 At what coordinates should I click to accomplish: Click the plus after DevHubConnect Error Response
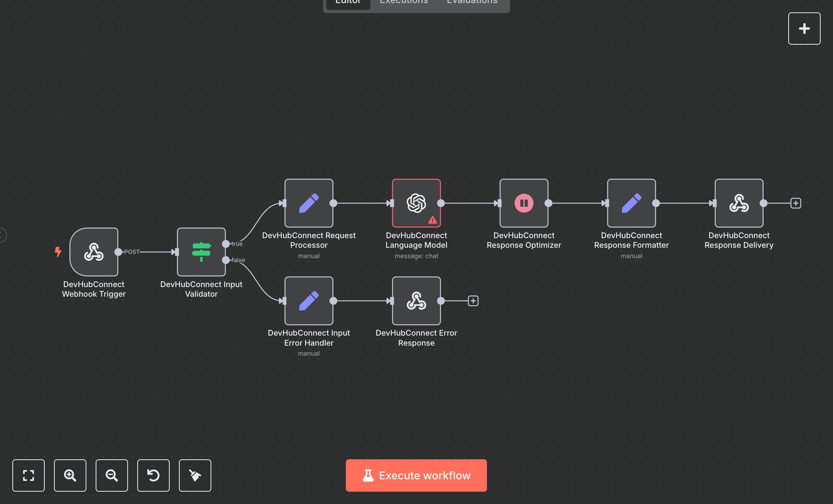coord(473,301)
